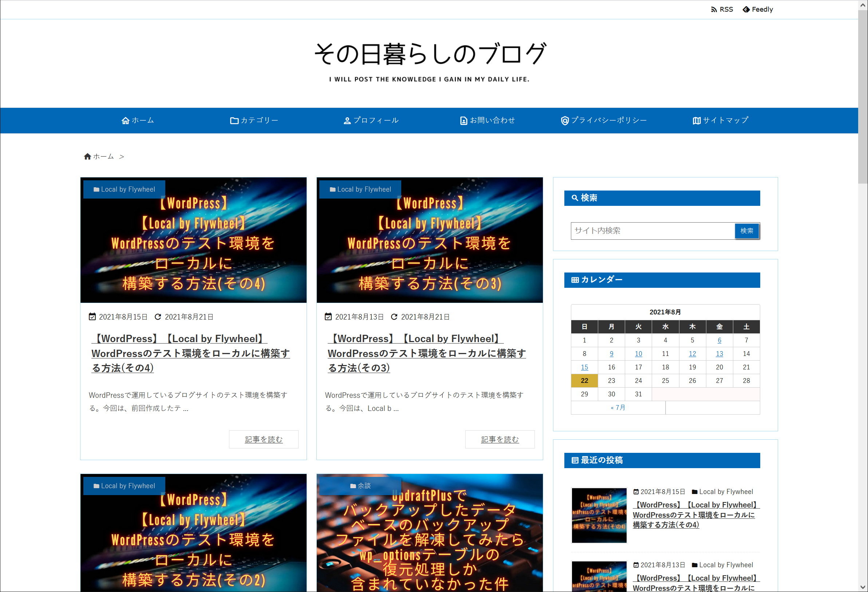The width and height of the screenshot is (868, 592).
Task: Open recent post thumbnail dated 2021年8月13日
Action: point(599,576)
